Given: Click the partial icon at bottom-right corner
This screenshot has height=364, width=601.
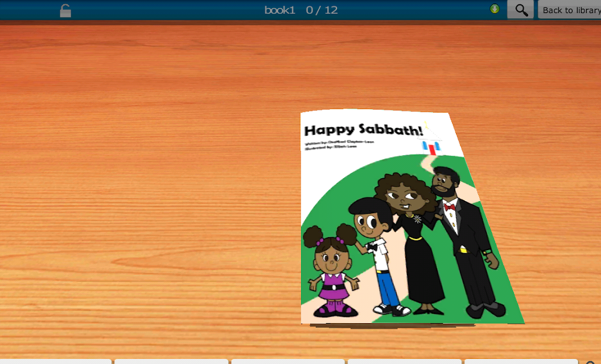Looking at the screenshot, I should pyautogui.click(x=591, y=362).
